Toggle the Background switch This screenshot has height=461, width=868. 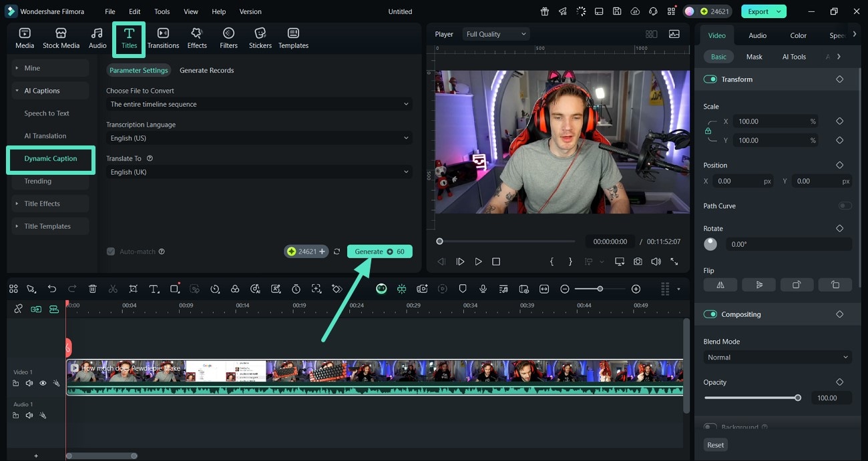[710, 427]
